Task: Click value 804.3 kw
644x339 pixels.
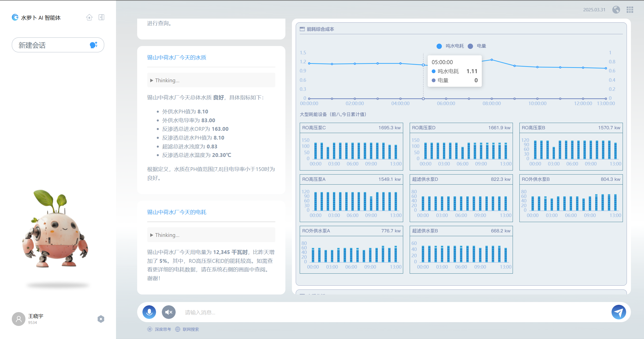Action: (x=611, y=179)
